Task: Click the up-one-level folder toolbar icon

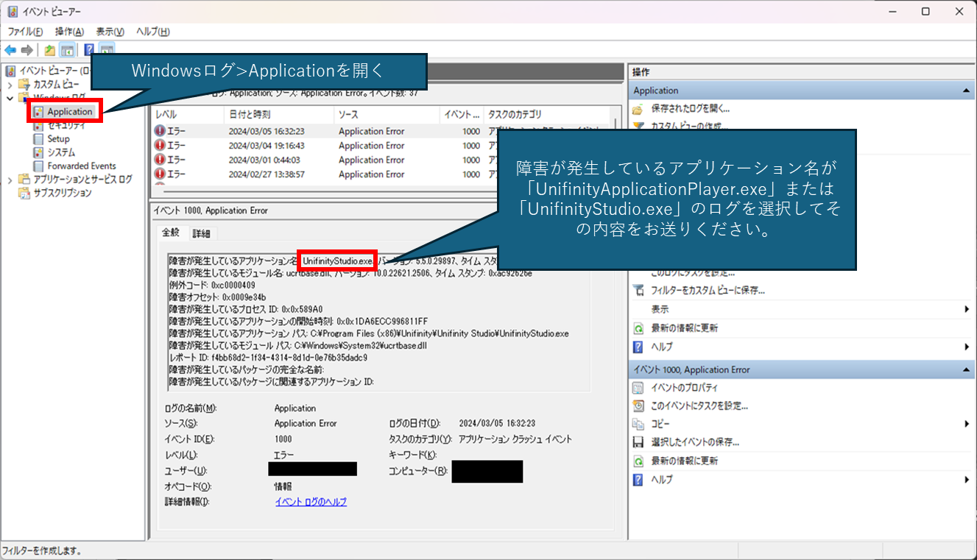Action: pos(49,50)
